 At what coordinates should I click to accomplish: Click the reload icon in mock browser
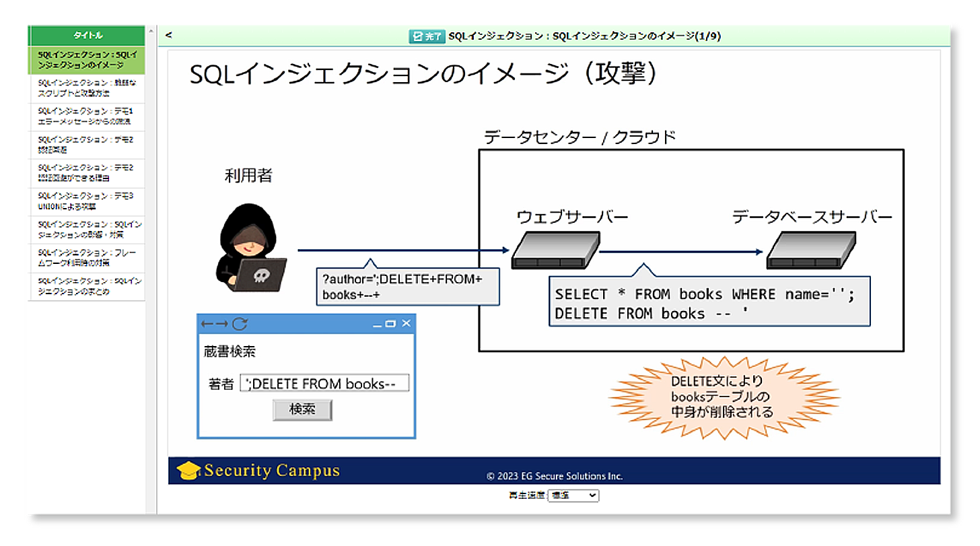click(240, 324)
